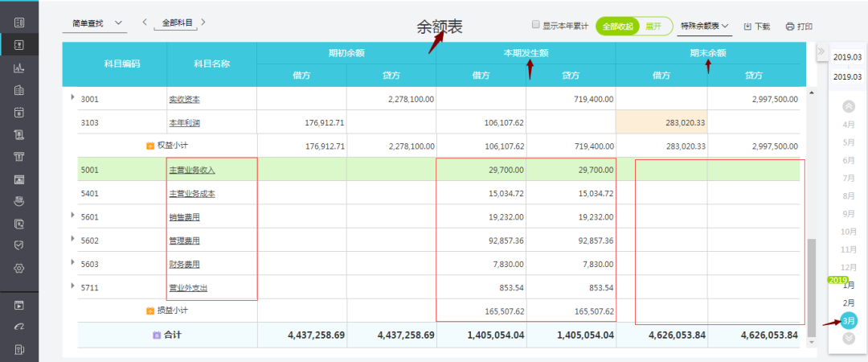This screenshot has height=362, width=868.
Task: Open the 主营业务收入 account link
Action: [x=191, y=171]
